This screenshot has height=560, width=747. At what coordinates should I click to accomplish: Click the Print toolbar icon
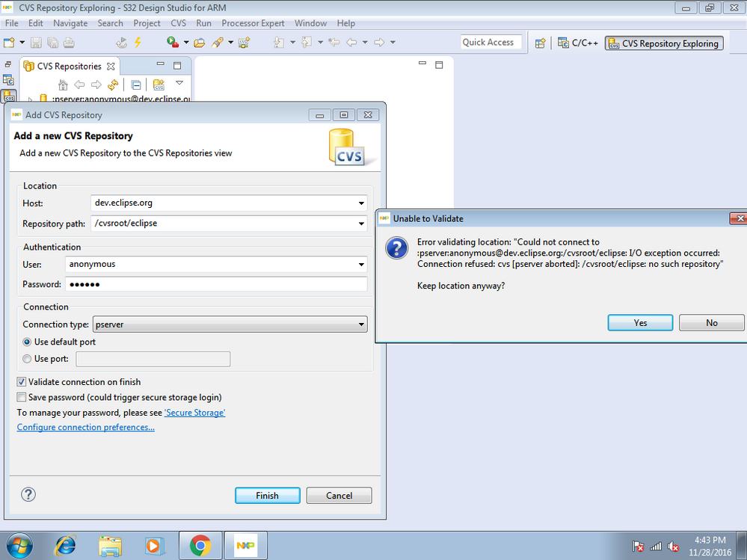pos(69,43)
